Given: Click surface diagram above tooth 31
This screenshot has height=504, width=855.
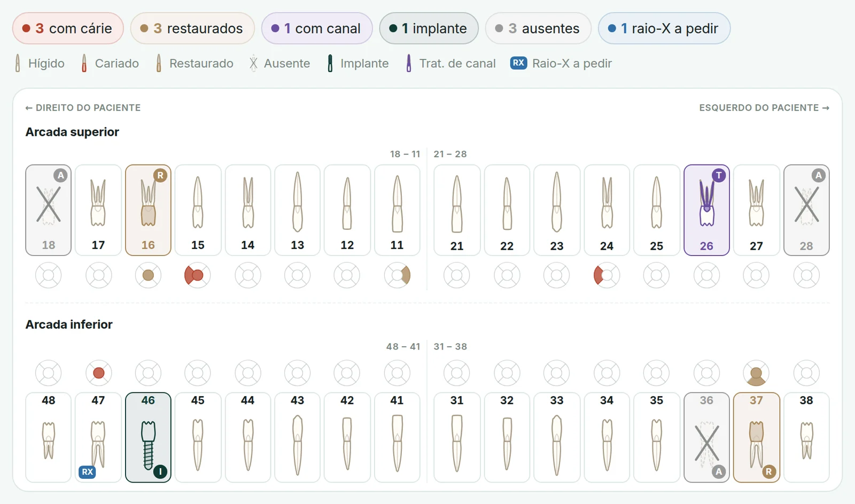Looking at the screenshot, I should [x=457, y=373].
